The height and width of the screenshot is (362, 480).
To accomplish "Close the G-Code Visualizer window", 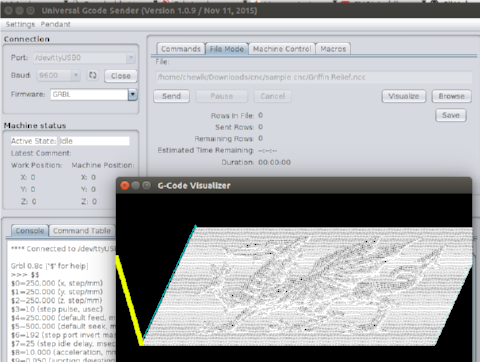I will (125, 185).
